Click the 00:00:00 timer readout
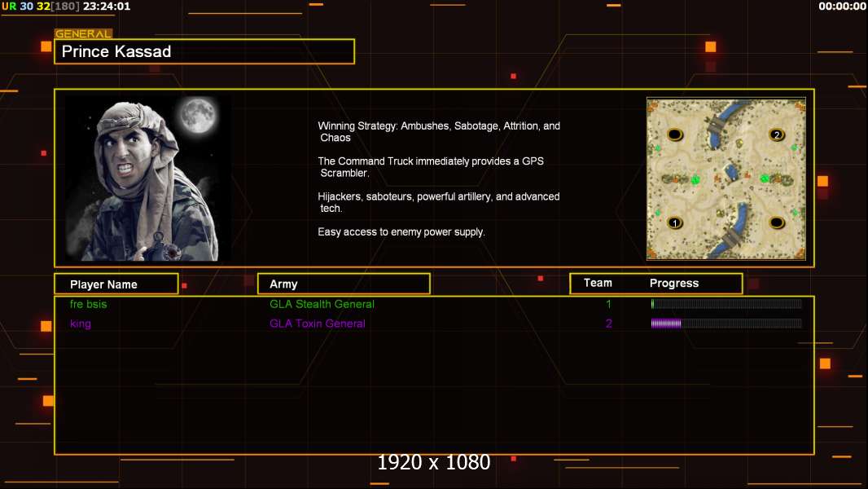 click(842, 6)
